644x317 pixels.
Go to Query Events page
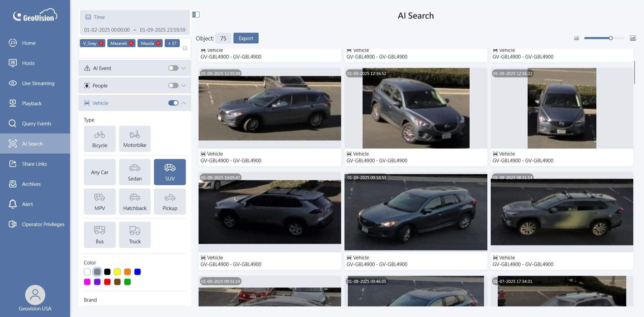coord(37,124)
